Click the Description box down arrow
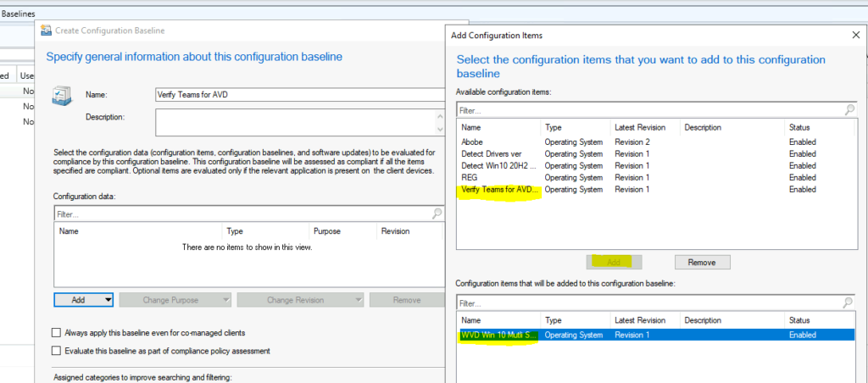This screenshot has width=868, height=383. pyautogui.click(x=440, y=130)
